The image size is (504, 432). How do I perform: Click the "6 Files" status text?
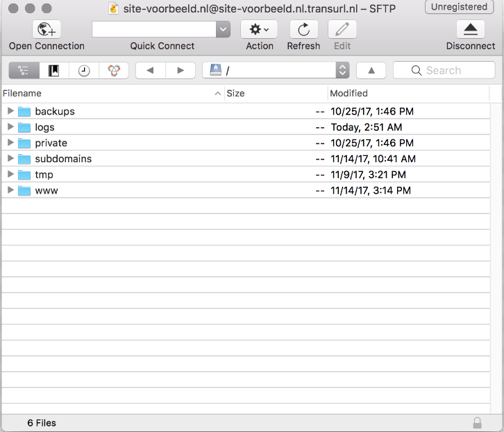click(42, 423)
